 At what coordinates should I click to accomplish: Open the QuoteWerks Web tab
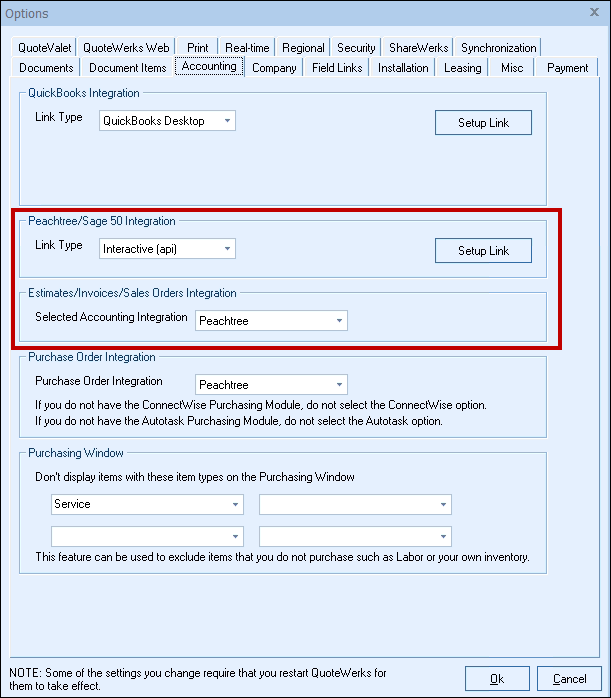click(x=126, y=47)
